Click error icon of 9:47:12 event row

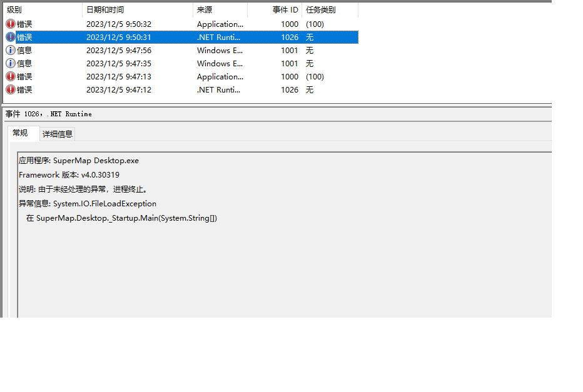[x=11, y=89]
